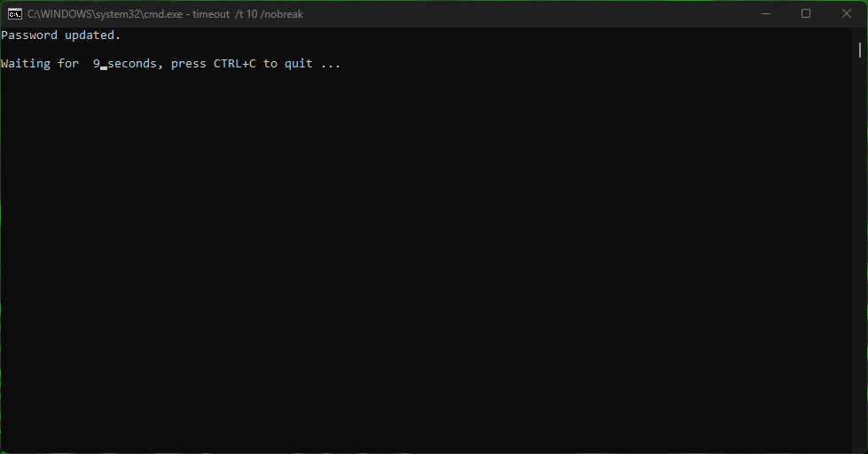Click the word 'Password' in output
The image size is (868, 454).
click(29, 35)
